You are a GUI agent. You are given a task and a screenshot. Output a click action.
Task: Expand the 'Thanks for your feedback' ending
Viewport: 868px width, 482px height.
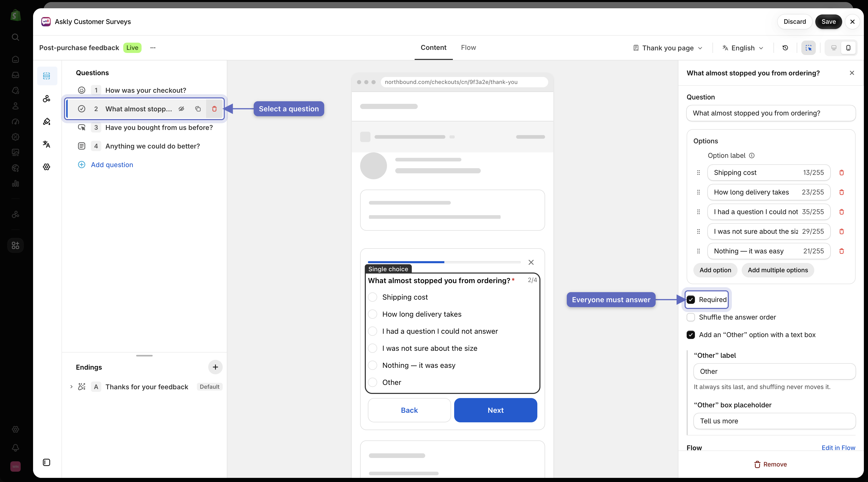coord(71,386)
